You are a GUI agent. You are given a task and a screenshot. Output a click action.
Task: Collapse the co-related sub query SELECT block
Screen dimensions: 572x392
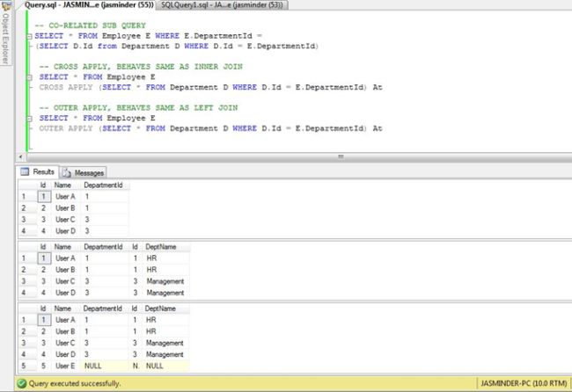(29, 36)
